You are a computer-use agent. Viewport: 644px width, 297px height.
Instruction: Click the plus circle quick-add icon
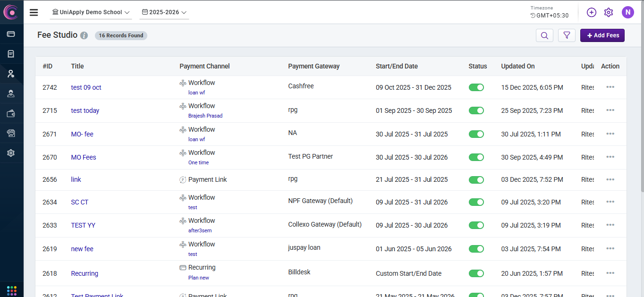[592, 12]
